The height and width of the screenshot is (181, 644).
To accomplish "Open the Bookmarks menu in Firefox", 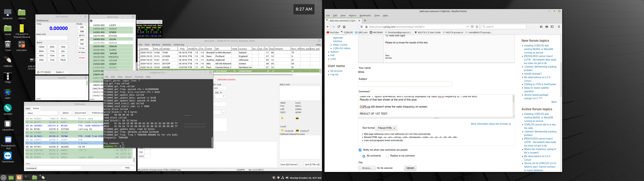I will tap(365, 15).
